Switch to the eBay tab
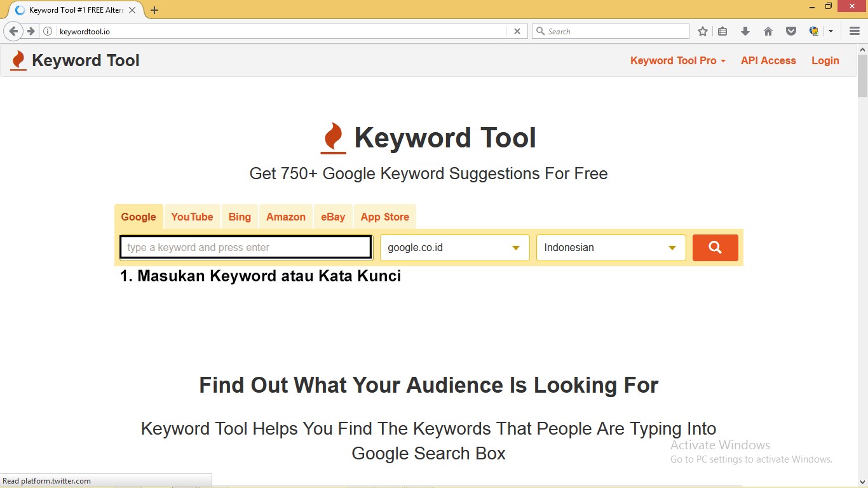868x488 pixels. [333, 217]
